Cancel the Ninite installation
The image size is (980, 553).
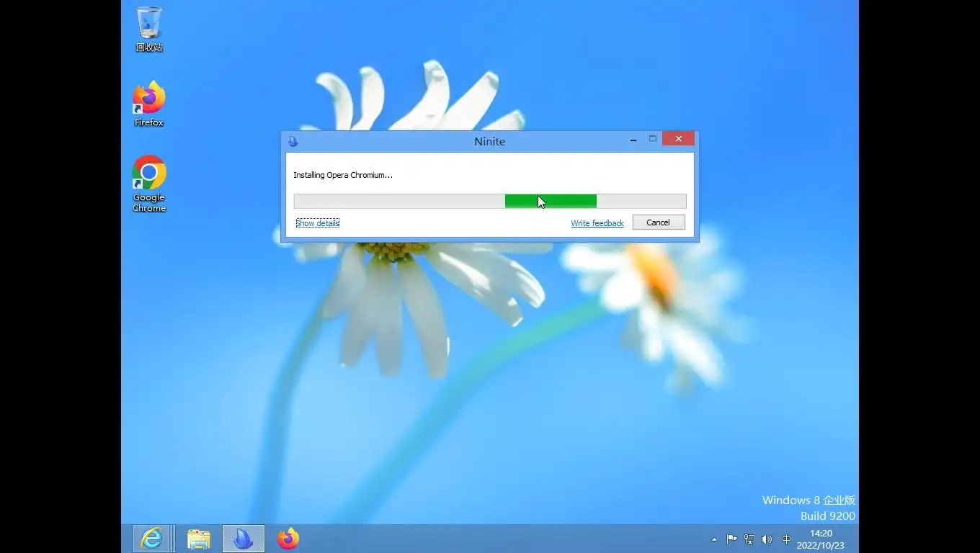pyautogui.click(x=659, y=222)
